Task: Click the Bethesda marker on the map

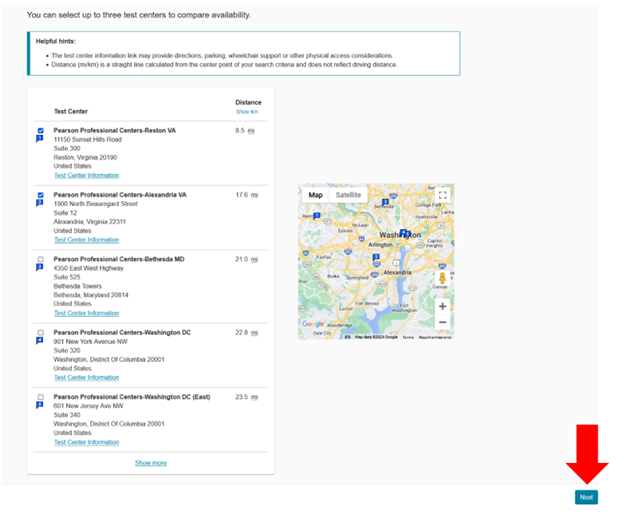Action: (385, 202)
